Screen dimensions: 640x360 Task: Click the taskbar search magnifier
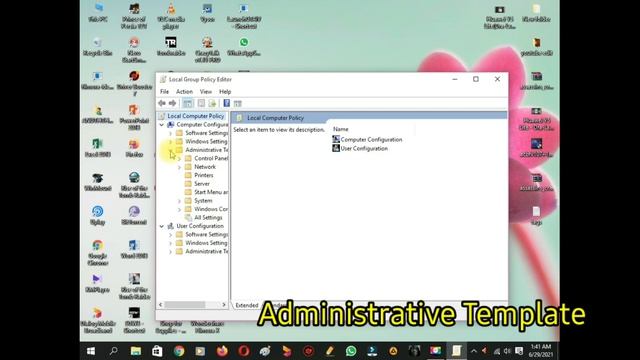click(x=113, y=351)
